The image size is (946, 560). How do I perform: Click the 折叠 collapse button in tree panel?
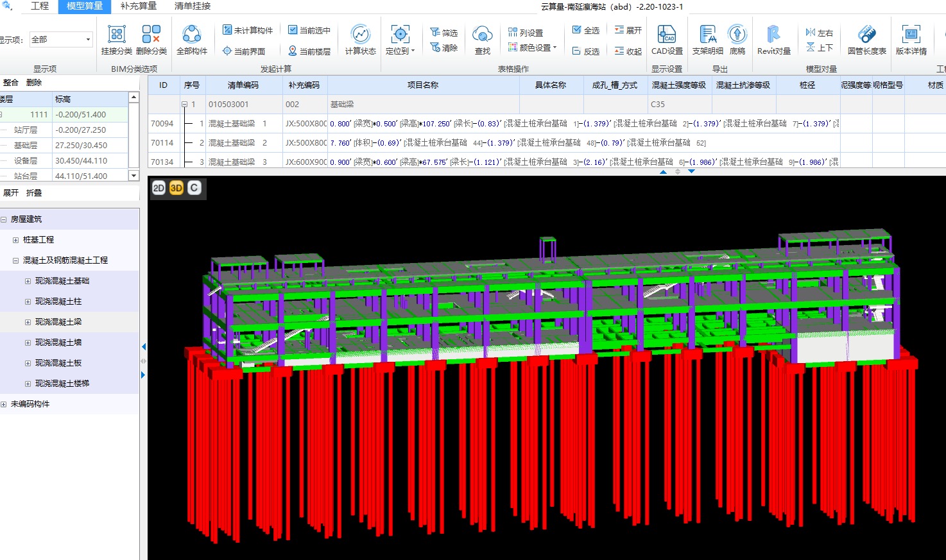34,193
